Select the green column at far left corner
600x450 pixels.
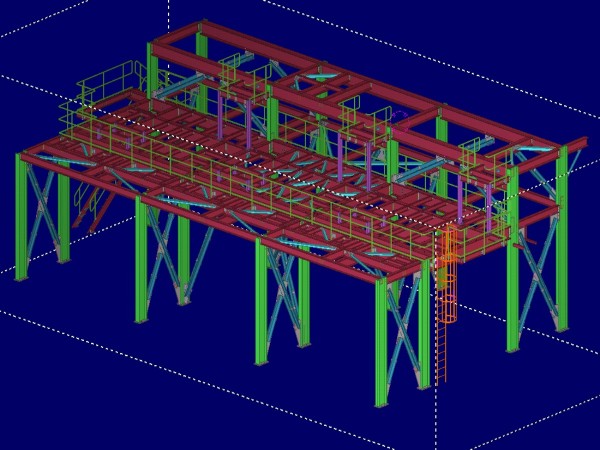tap(22, 218)
